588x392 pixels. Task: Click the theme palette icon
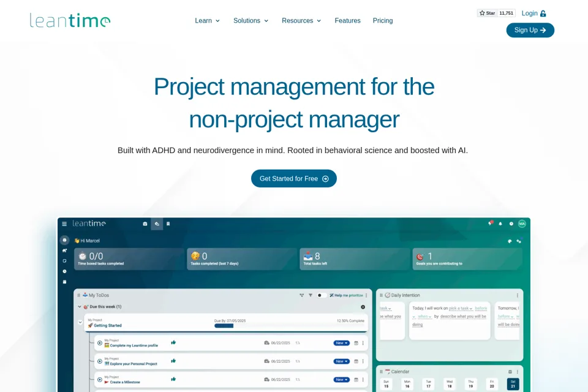[x=510, y=241]
